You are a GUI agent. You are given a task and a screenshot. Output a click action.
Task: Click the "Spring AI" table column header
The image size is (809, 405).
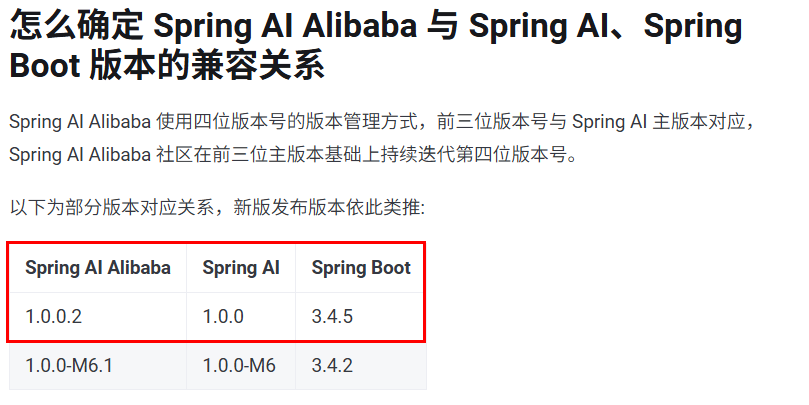pyautogui.click(x=241, y=268)
